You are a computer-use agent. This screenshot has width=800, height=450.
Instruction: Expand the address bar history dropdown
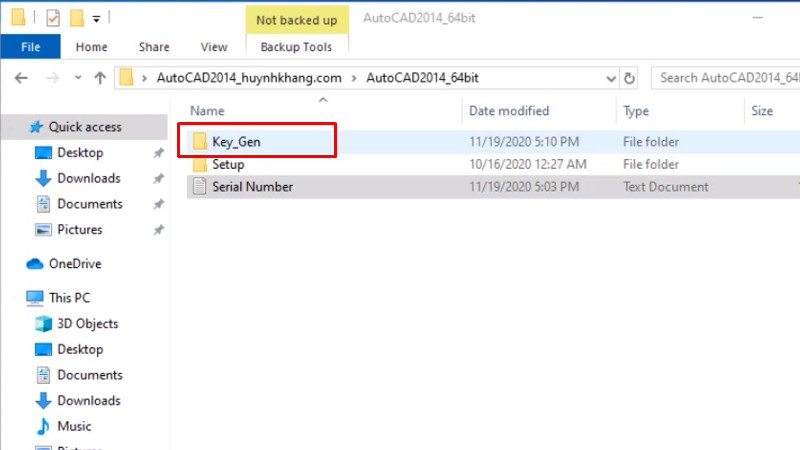610,78
